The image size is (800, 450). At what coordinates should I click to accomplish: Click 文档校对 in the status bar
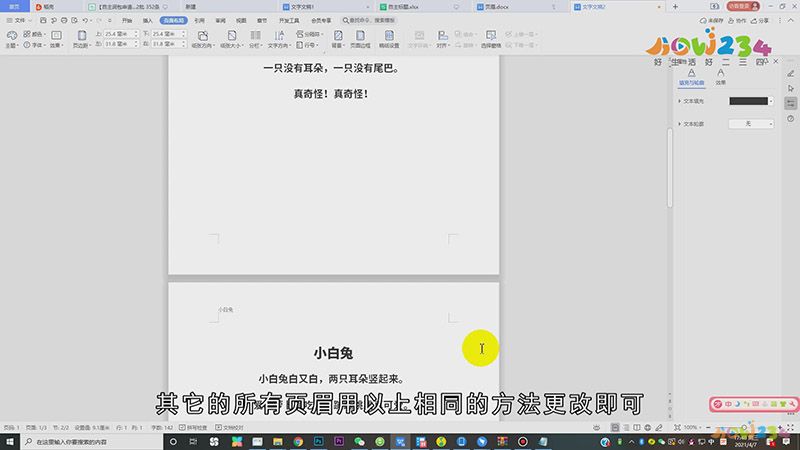[229, 428]
